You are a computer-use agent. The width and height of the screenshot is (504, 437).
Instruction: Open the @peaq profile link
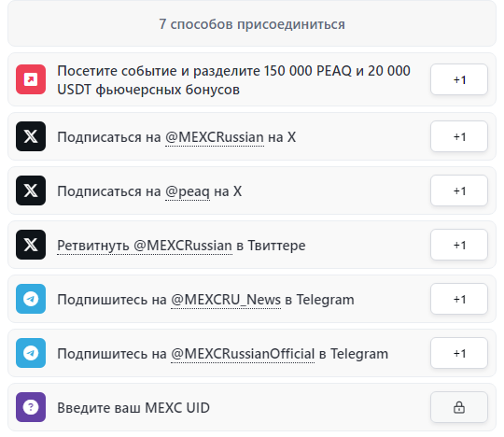188,191
